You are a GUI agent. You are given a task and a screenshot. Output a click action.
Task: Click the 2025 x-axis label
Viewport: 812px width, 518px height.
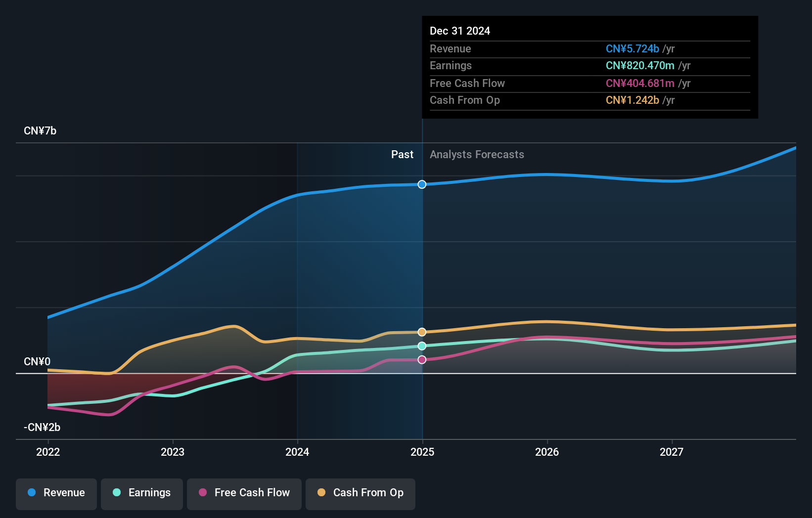[422, 452]
